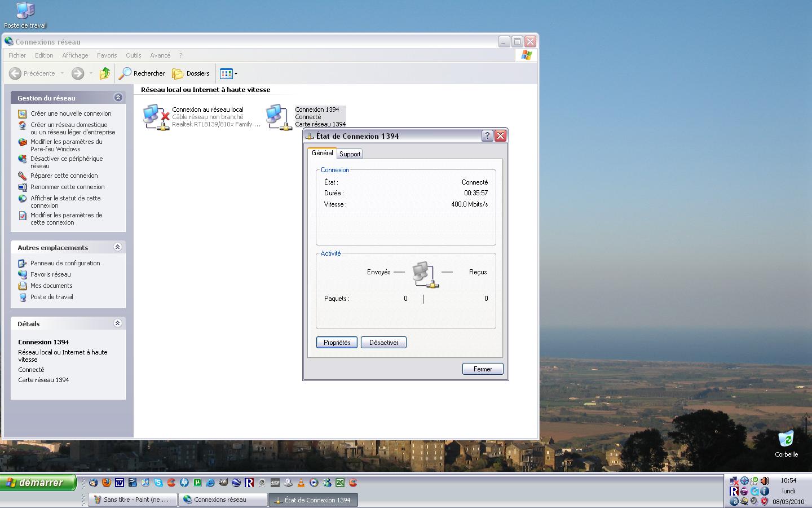
Task: Click the Propriétés button
Action: pos(337,343)
